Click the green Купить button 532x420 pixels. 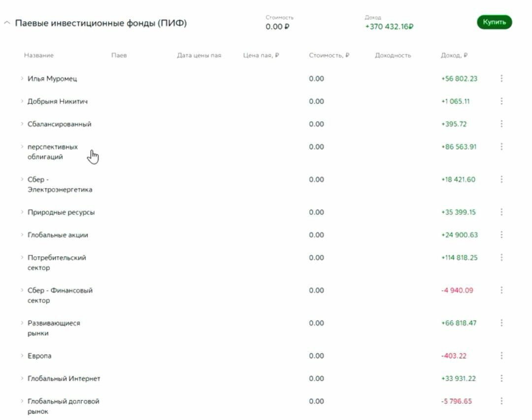(494, 22)
